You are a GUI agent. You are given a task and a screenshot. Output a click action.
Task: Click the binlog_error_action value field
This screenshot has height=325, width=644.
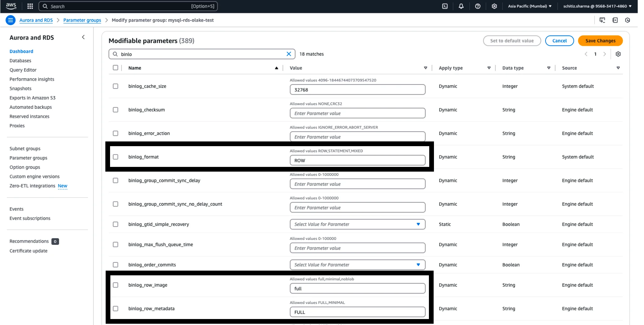[x=357, y=137]
